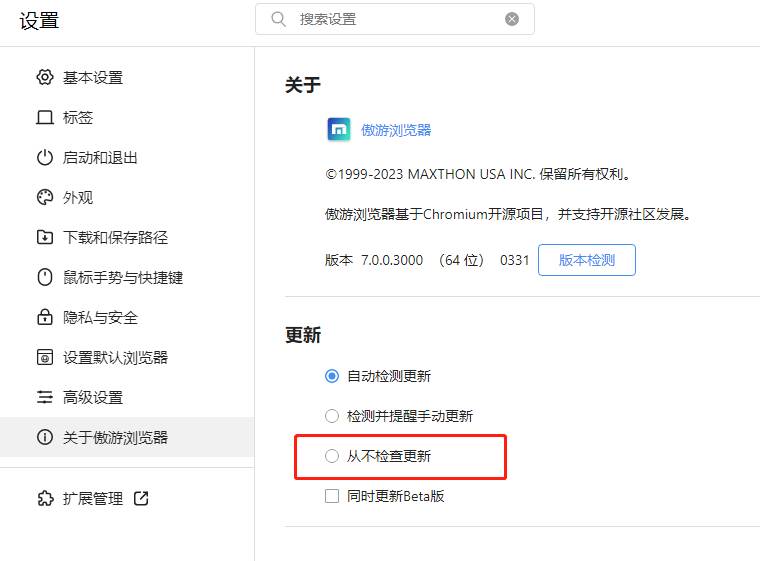Click the magnifier icon in search box
The width and height of the screenshot is (760, 561).
278,19
